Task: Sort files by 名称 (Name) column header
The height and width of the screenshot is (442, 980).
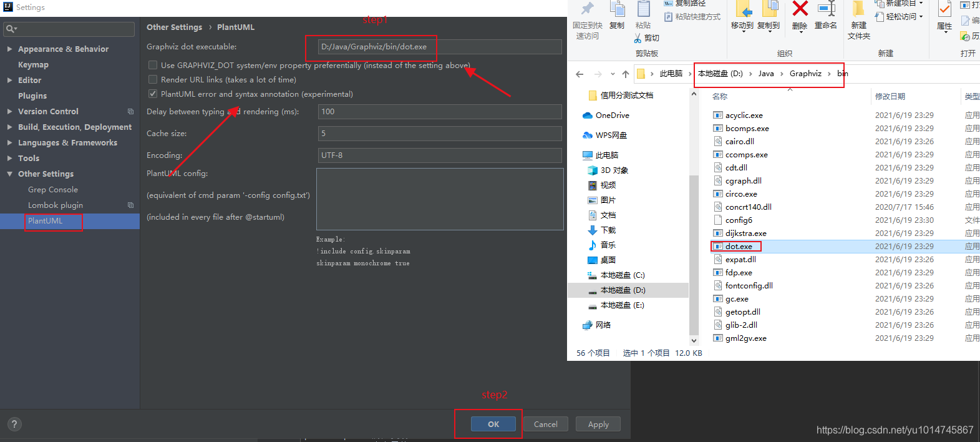Action: 720,97
